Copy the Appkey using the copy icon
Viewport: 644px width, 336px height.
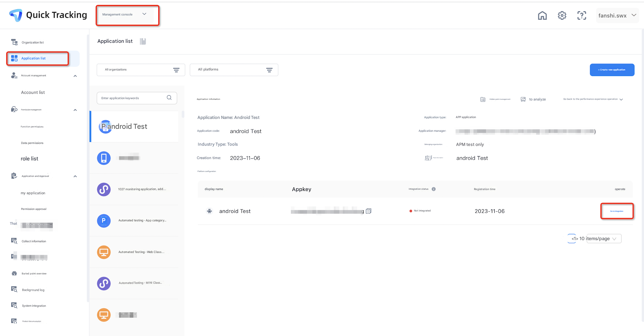coord(369,211)
